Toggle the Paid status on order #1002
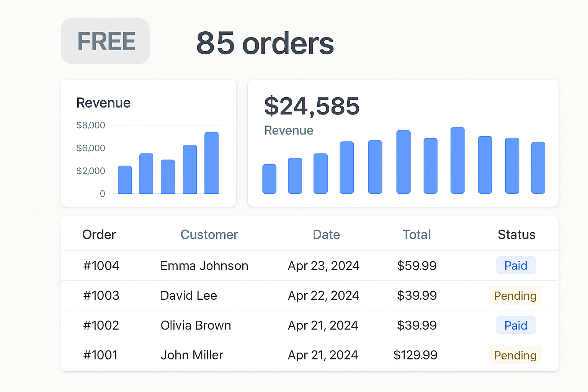Image resolution: width=588 pixels, height=392 pixels. pyautogui.click(x=516, y=325)
